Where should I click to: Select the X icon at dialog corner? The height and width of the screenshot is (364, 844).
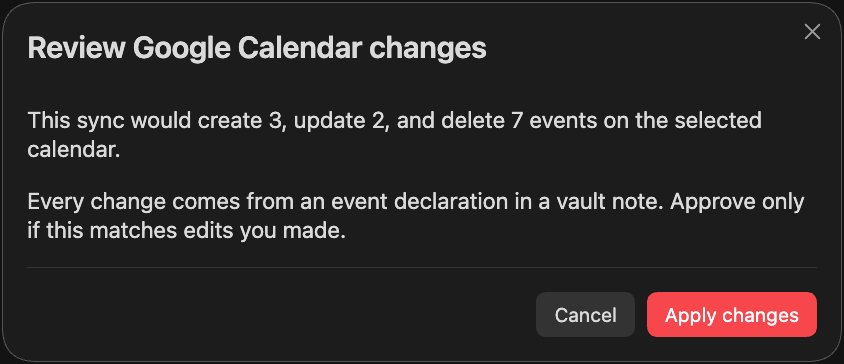click(812, 32)
